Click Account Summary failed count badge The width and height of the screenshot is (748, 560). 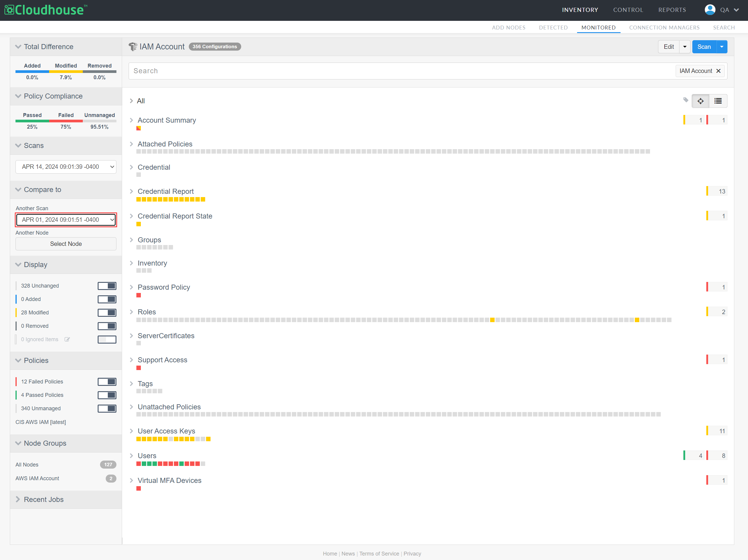[717, 120]
